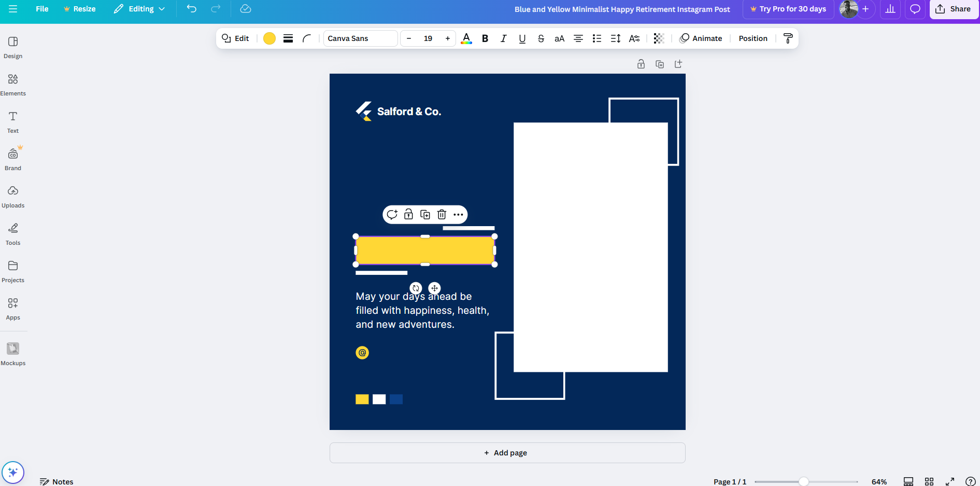The height and width of the screenshot is (486, 980).
Task: Click the Position button
Action: [753, 38]
